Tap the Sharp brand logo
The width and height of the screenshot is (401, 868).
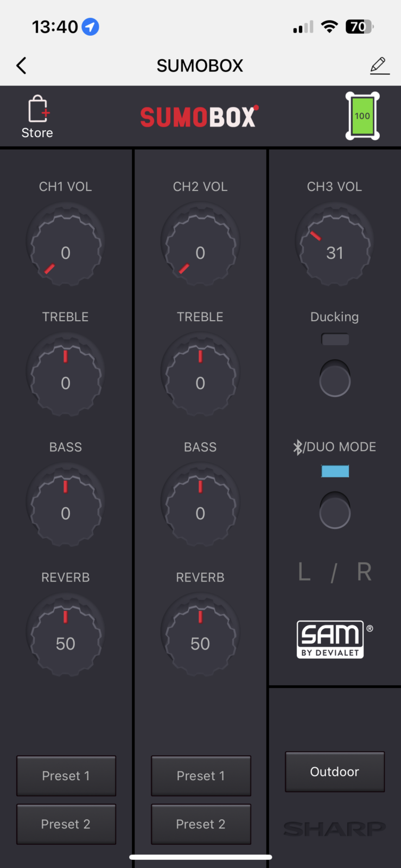coord(335,829)
